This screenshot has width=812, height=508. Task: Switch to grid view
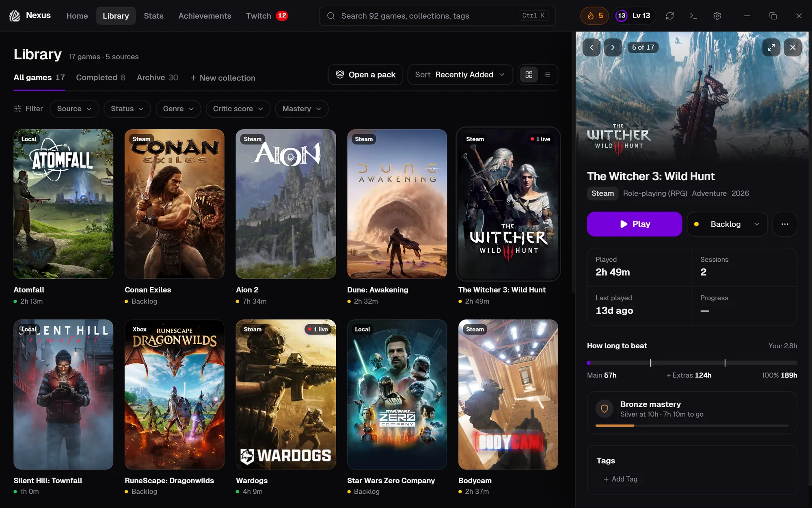529,75
